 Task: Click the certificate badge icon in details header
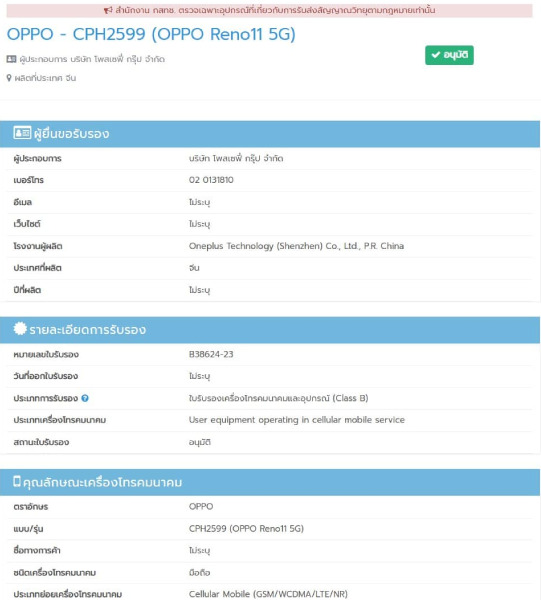coord(20,329)
